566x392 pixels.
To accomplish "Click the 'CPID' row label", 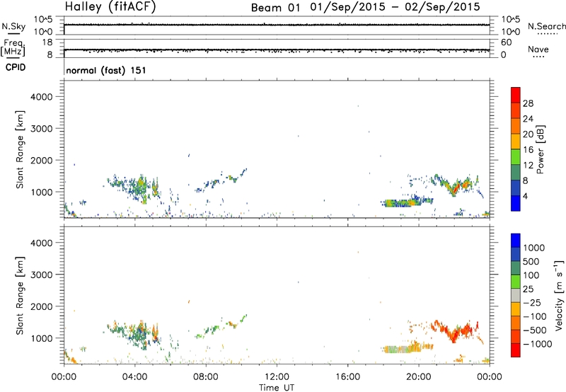I will [16, 67].
